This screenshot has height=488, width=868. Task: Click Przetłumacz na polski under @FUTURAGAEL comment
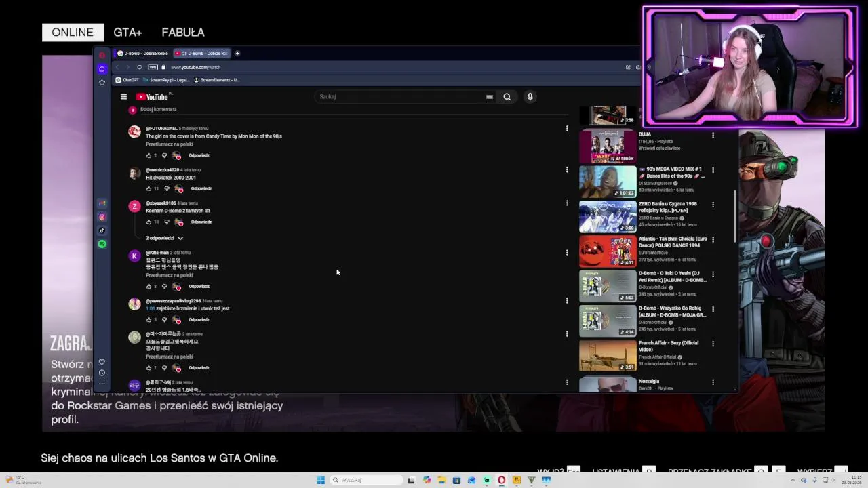tap(170, 144)
